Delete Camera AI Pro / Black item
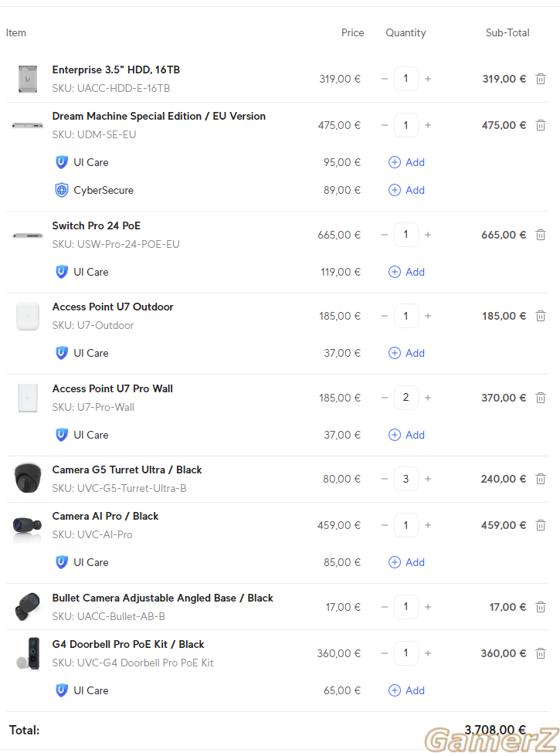This screenshot has height=756, width=560. point(540,525)
